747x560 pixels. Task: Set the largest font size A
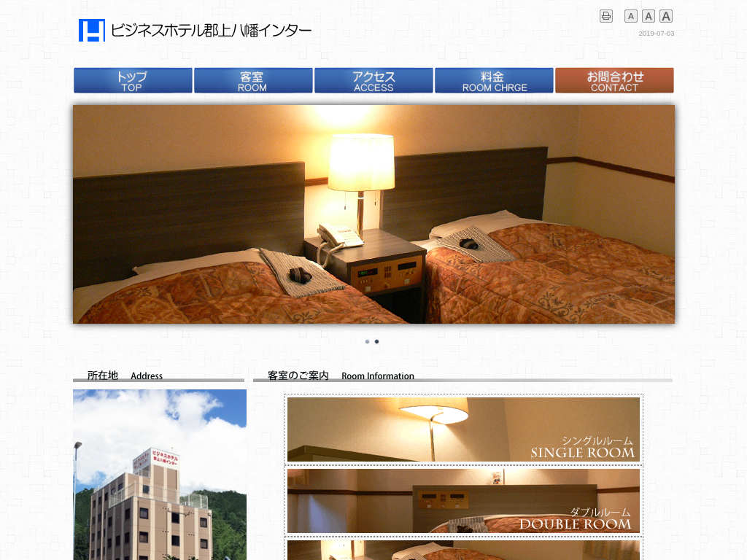coord(666,16)
